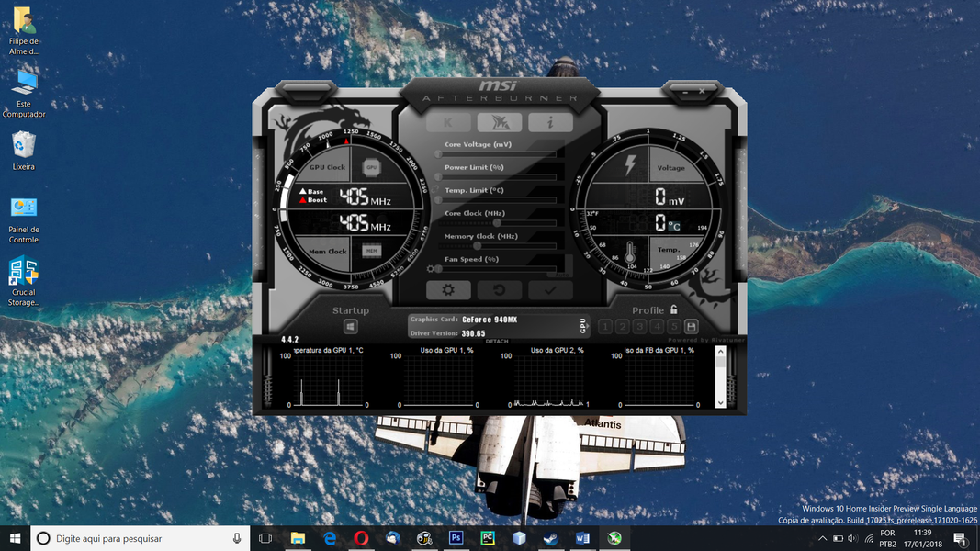
Task: Click the MSI Afterburner taskbar icon
Action: pos(614,538)
